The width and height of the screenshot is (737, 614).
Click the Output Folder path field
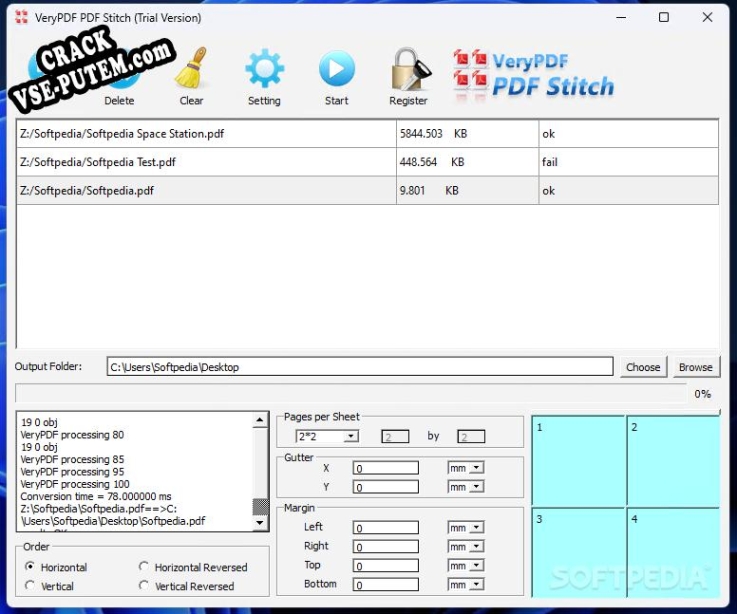pos(360,367)
